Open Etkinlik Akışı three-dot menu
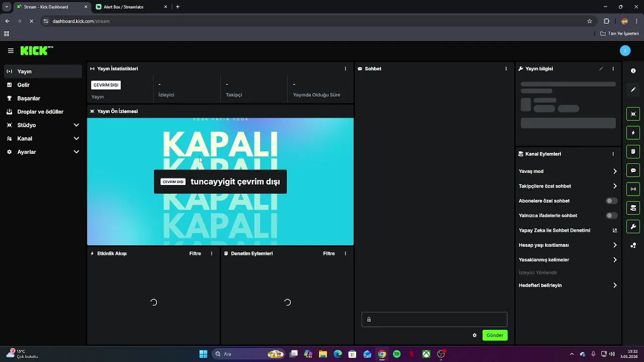The height and width of the screenshot is (362, 644). (211, 253)
